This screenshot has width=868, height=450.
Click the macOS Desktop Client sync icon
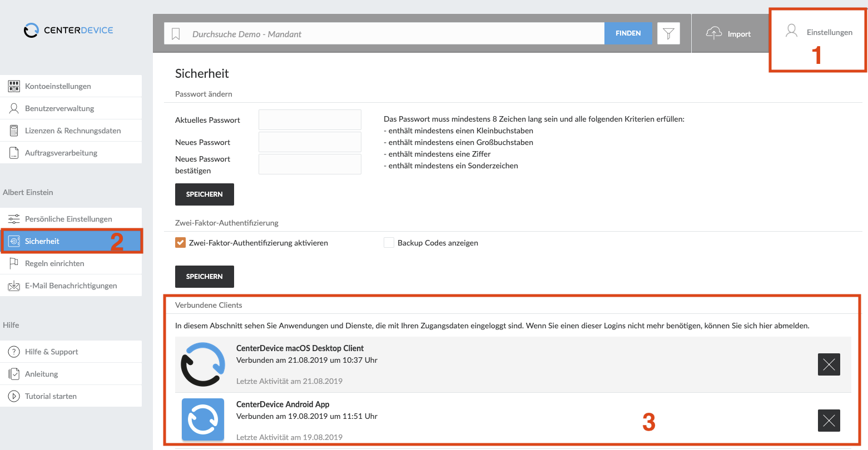pos(203,364)
